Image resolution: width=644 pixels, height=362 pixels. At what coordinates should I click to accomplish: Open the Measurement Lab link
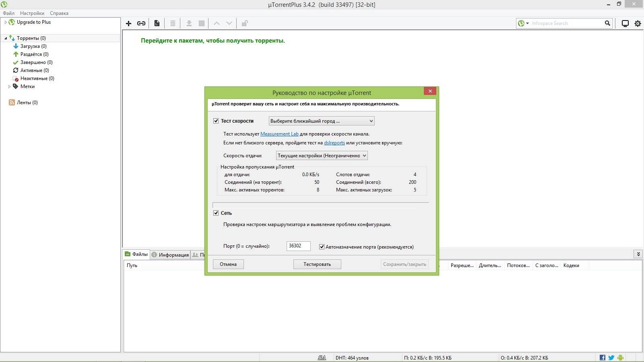coord(279,134)
